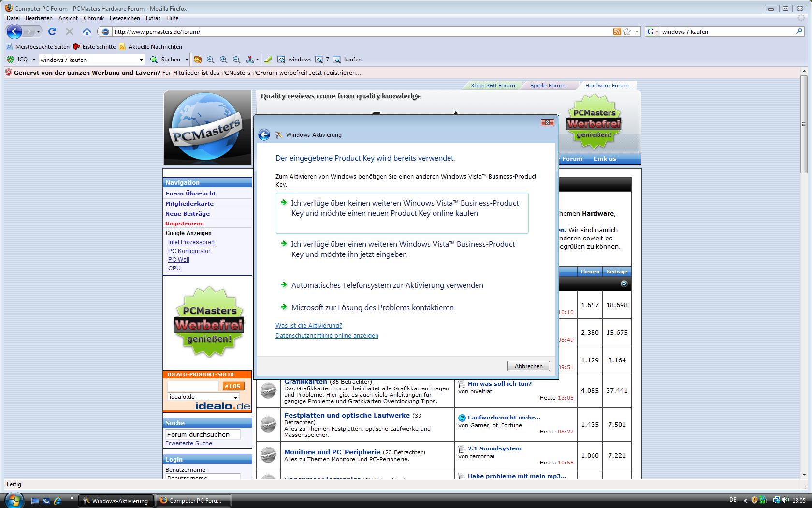
Task: Click the Erweiterte Suche link
Action: pos(188,443)
